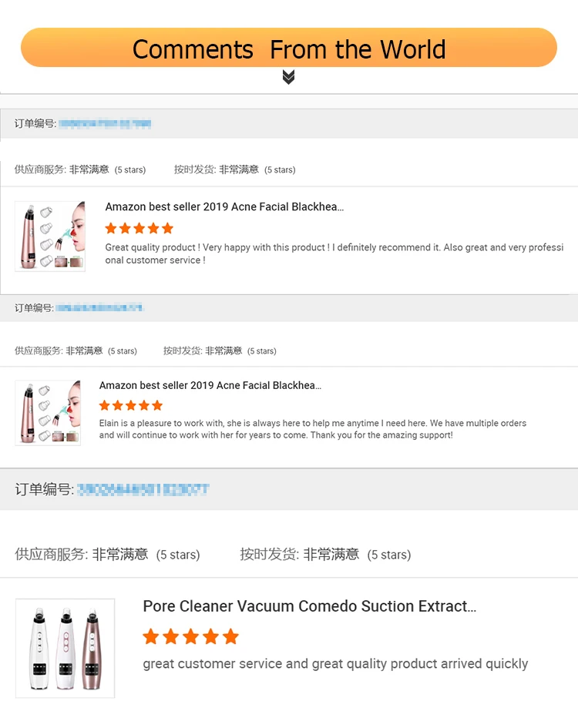Click the blurred order number in first review
The image size is (578, 728).
[105, 123]
